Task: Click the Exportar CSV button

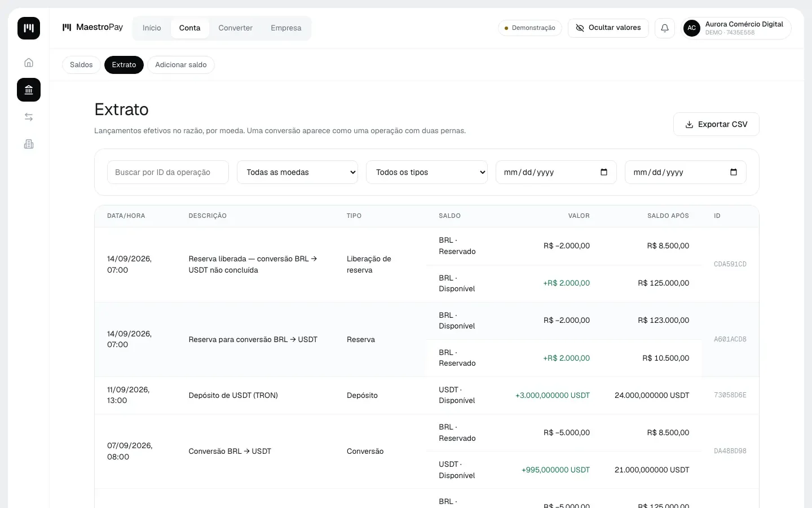Action: [x=716, y=124]
